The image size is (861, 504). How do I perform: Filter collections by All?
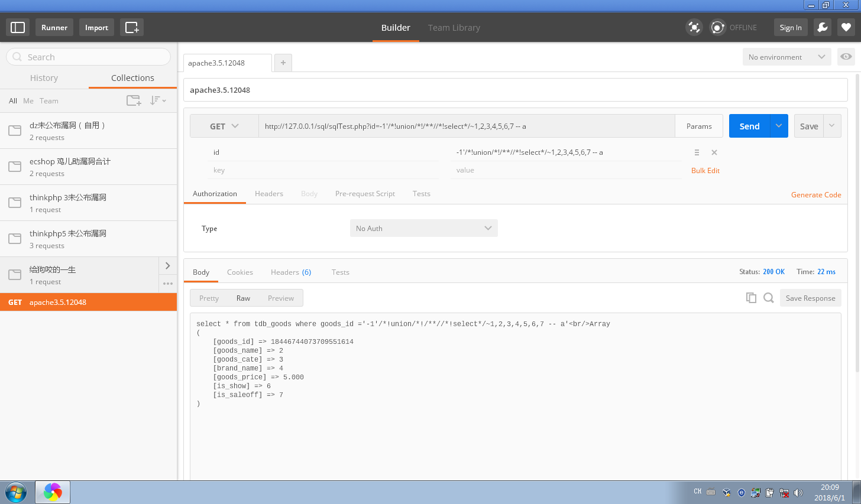click(13, 101)
